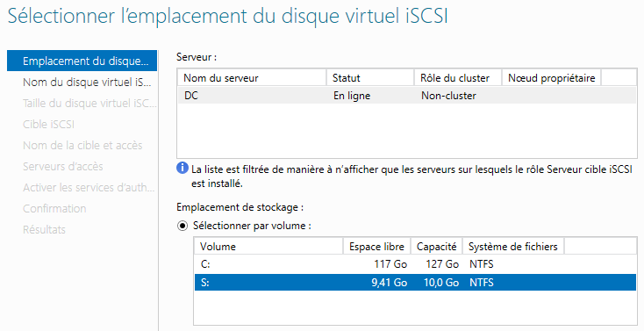Sort volumes by 'Espace libre' header
Screen dimensions: 644x331
tap(377, 247)
